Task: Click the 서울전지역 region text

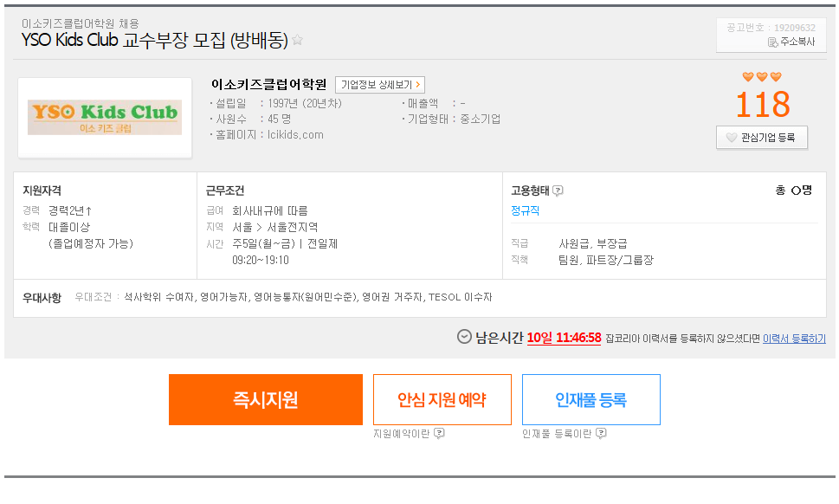Action: (292, 228)
